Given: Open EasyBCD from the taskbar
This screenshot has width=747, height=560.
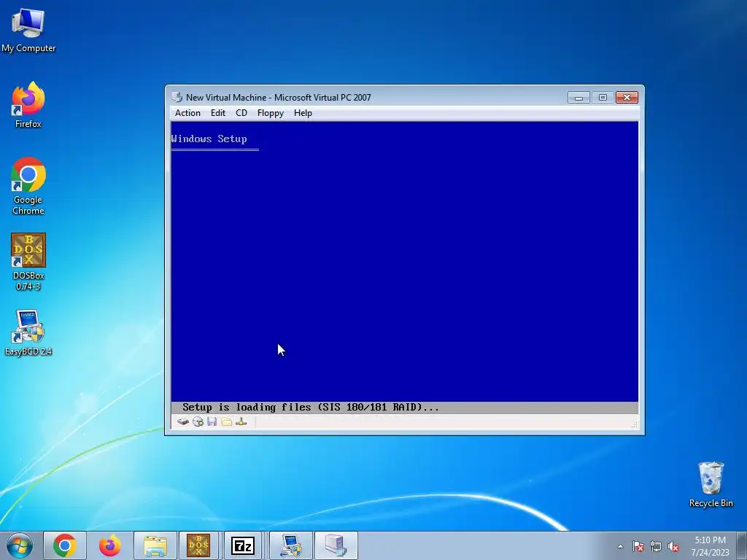Looking at the screenshot, I should [x=291, y=545].
